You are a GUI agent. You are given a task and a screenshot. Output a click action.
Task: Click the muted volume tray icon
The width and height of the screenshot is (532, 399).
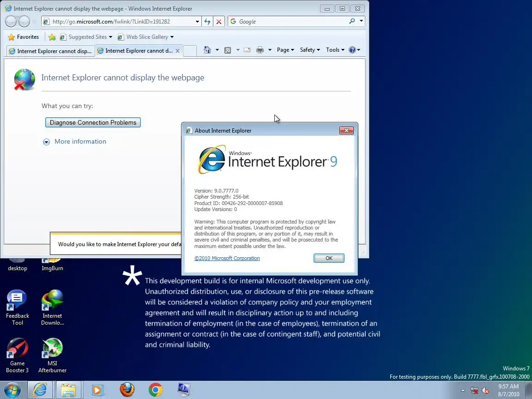click(x=485, y=391)
